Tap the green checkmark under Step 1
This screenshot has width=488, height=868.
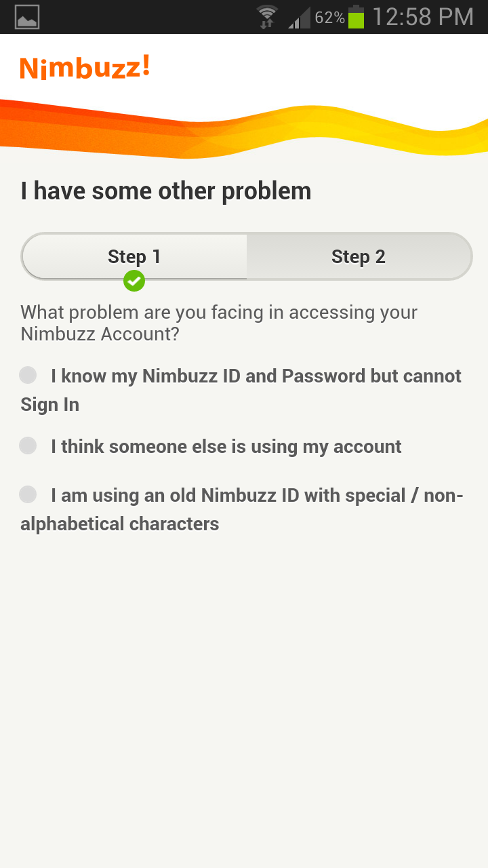[x=134, y=280]
